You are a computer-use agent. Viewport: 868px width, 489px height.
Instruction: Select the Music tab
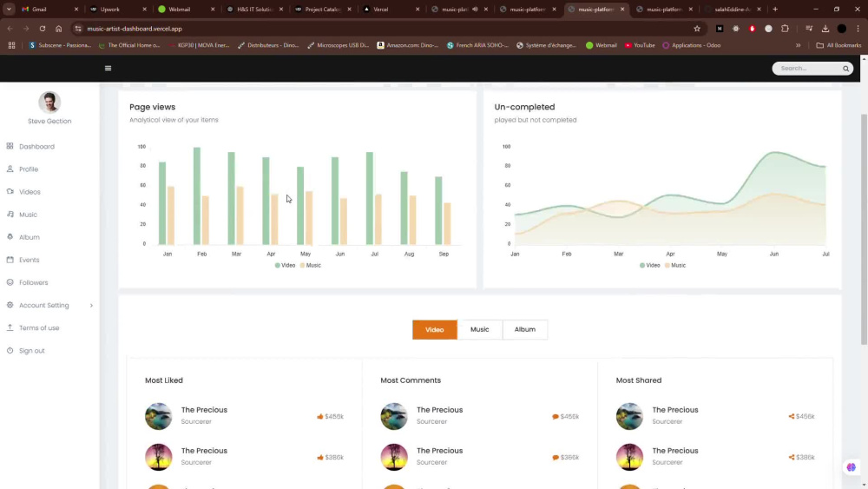tap(480, 329)
